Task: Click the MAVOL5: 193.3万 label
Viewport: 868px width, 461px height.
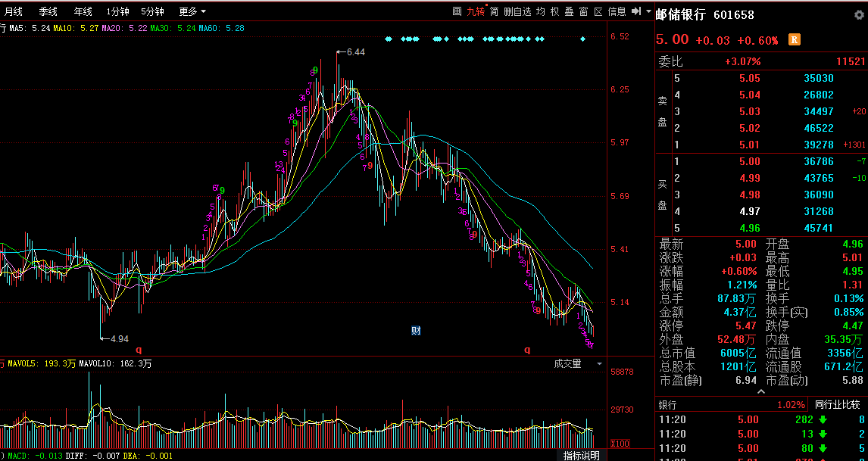Action: coord(42,363)
